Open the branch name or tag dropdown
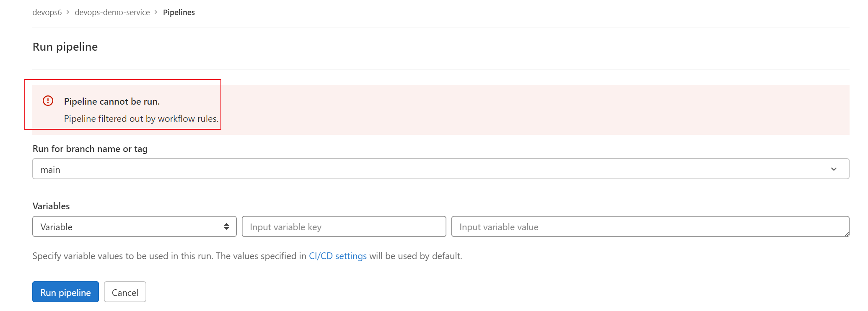Viewport: 868px width, 311px height. coord(440,169)
